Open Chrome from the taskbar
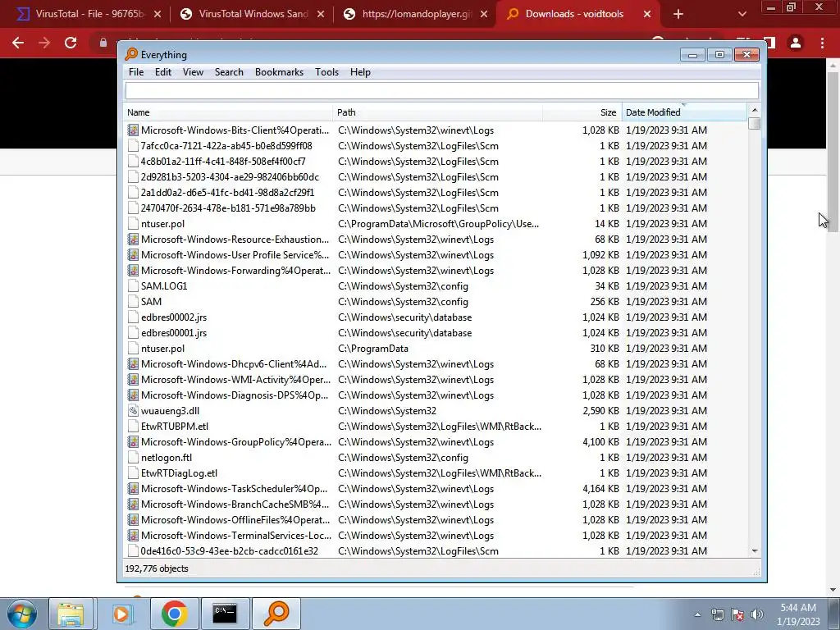Image resolution: width=840 pixels, height=630 pixels. click(x=174, y=614)
